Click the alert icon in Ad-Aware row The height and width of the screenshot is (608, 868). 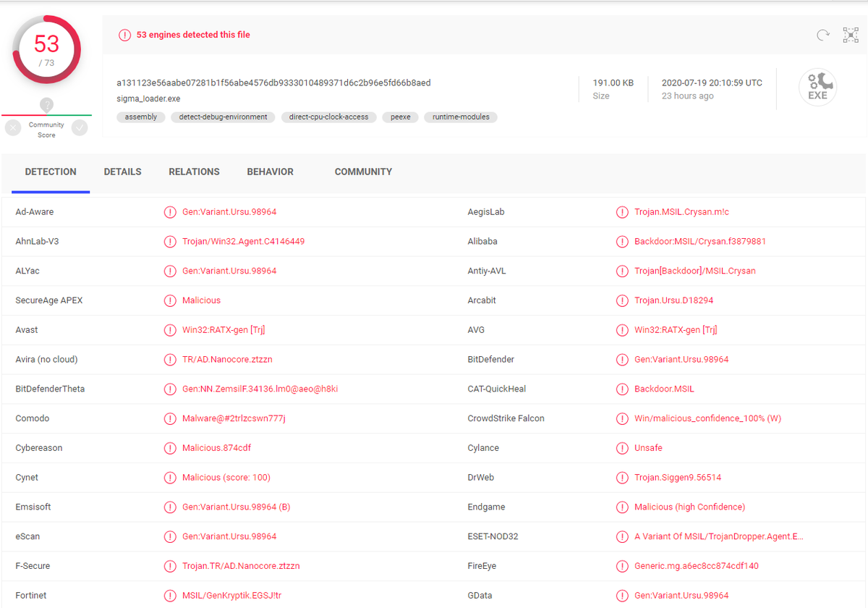click(x=170, y=212)
